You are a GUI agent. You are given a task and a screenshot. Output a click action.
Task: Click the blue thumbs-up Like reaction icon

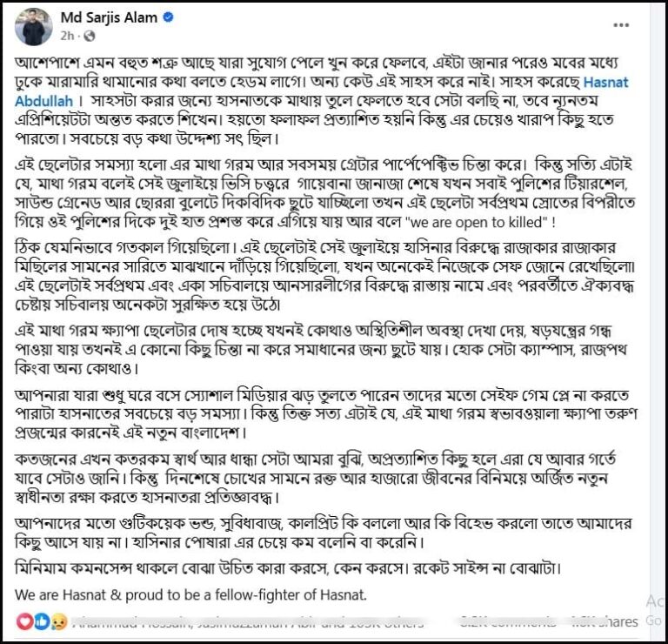point(42,622)
